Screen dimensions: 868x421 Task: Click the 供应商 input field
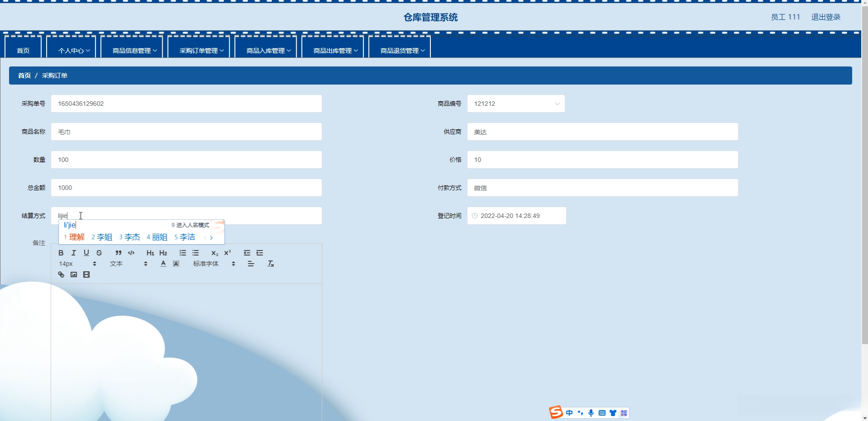click(x=603, y=132)
